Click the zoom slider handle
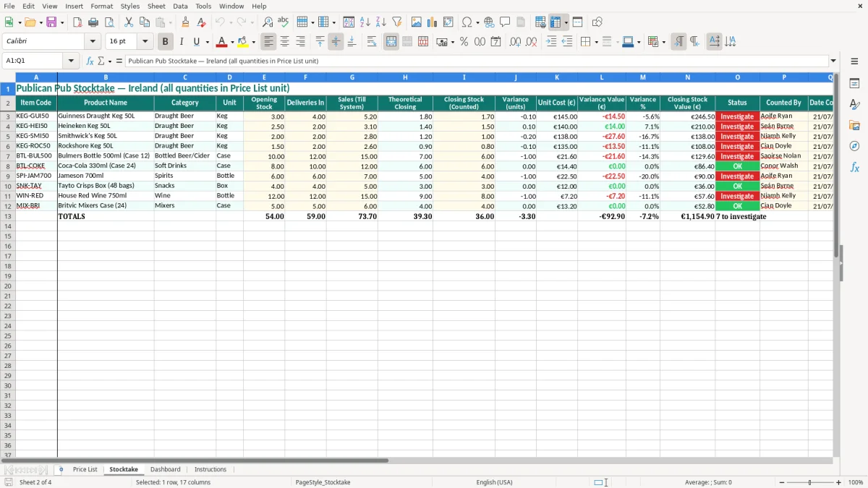 809,482
